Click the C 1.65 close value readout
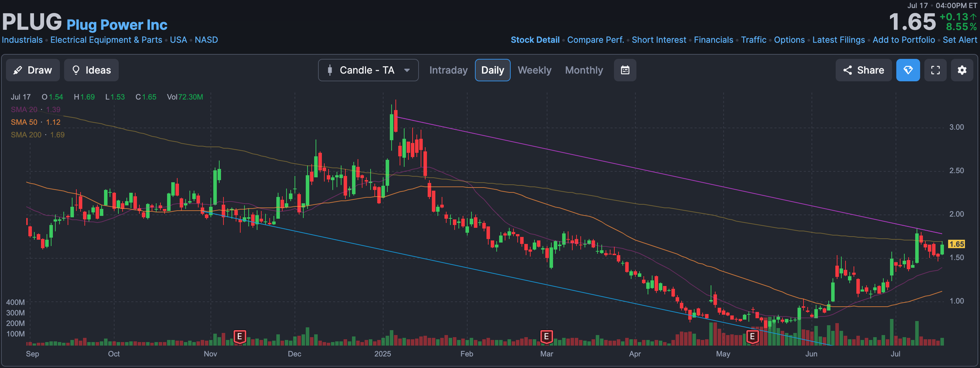The width and height of the screenshot is (980, 368). point(146,97)
